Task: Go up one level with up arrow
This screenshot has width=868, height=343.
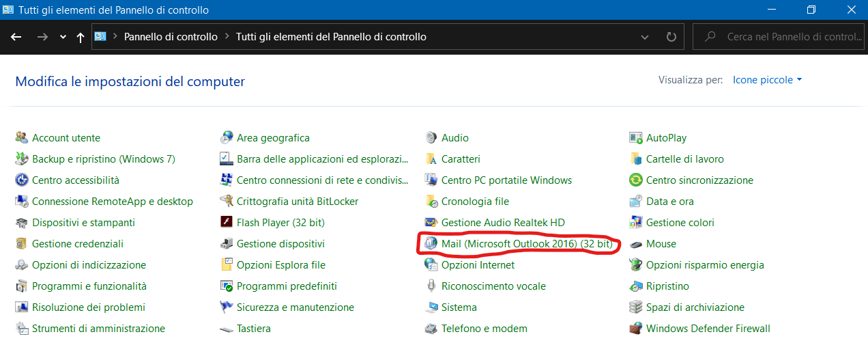Action: point(81,37)
